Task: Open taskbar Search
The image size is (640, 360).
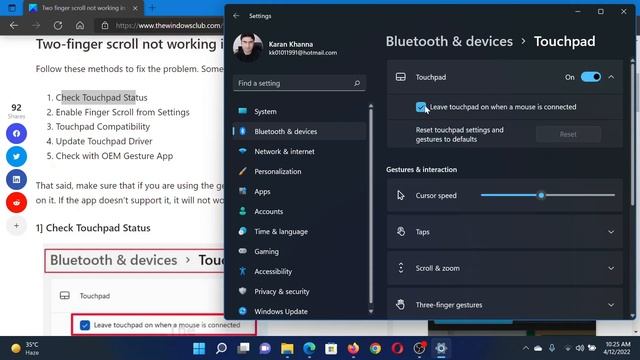Action: (221, 348)
